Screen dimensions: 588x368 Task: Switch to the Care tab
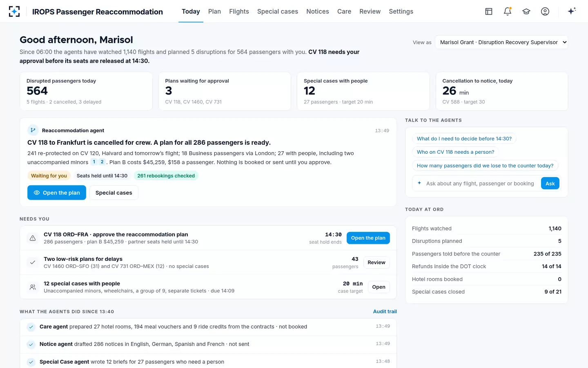tap(344, 11)
